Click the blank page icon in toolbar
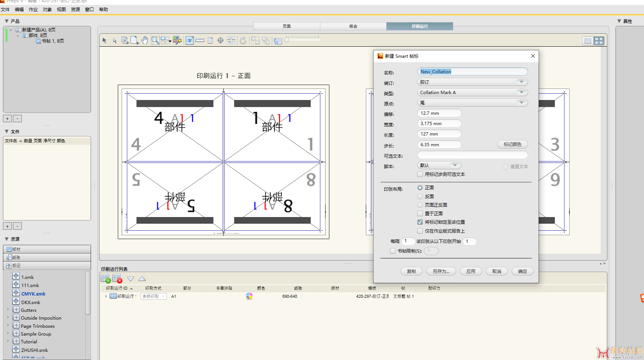Viewport: 644px width, 360px height. tap(210, 40)
